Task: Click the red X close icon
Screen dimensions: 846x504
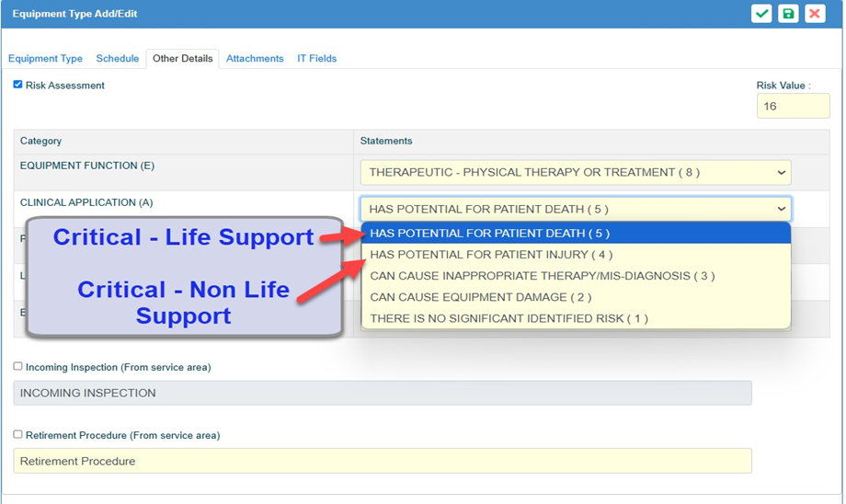Action: click(815, 14)
